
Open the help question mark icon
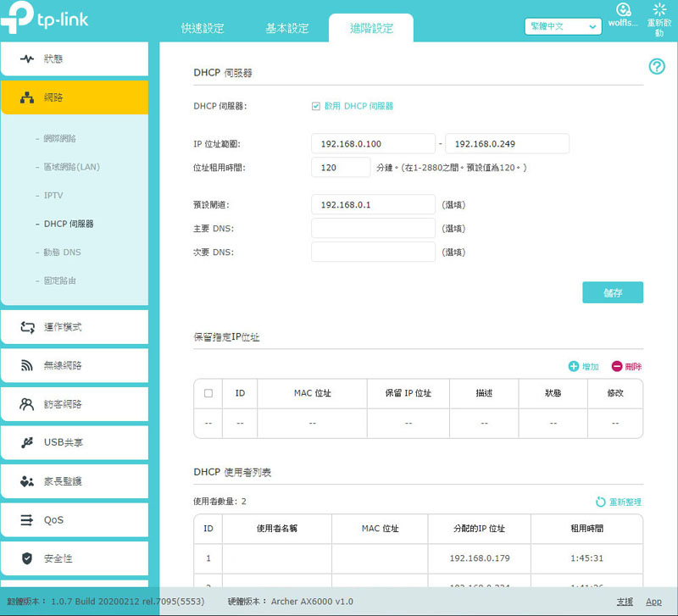click(656, 67)
